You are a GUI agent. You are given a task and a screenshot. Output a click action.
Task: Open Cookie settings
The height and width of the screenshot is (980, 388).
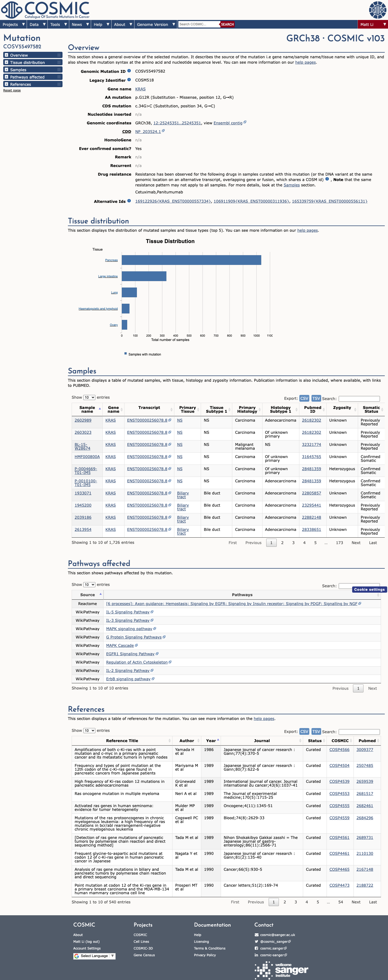[x=369, y=589]
